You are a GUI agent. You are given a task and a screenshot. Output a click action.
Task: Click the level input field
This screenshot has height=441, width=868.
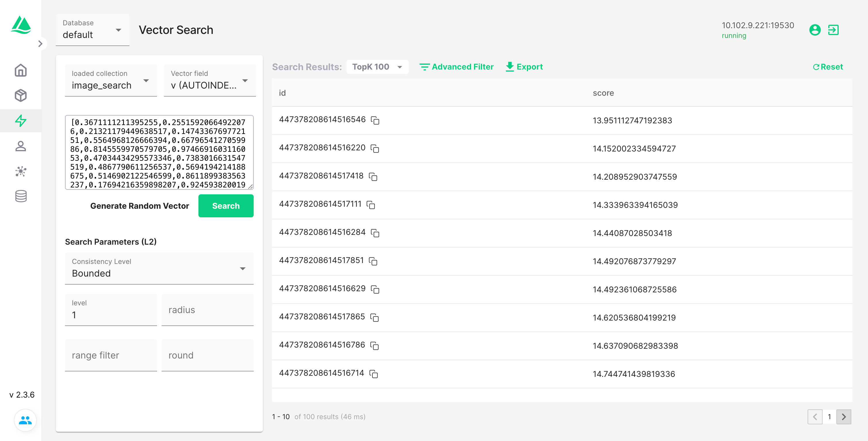(111, 310)
